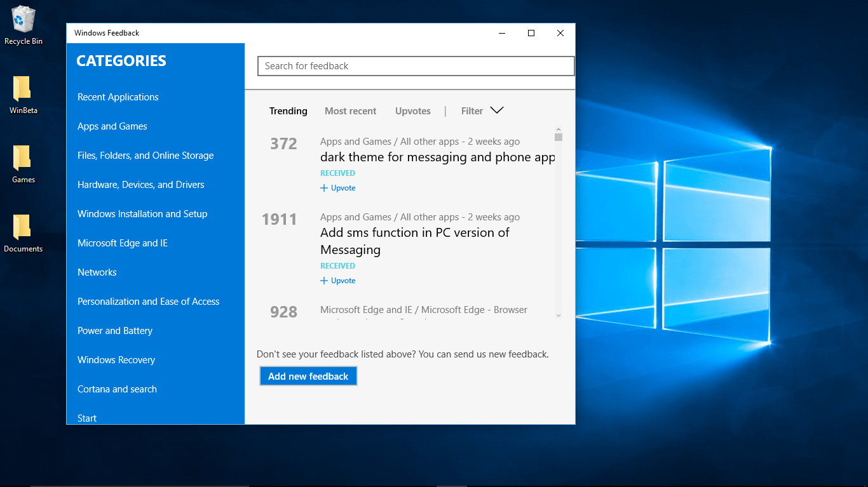Click RECEIVED status under dark theme feedback
This screenshot has width=868, height=487.
coord(337,173)
